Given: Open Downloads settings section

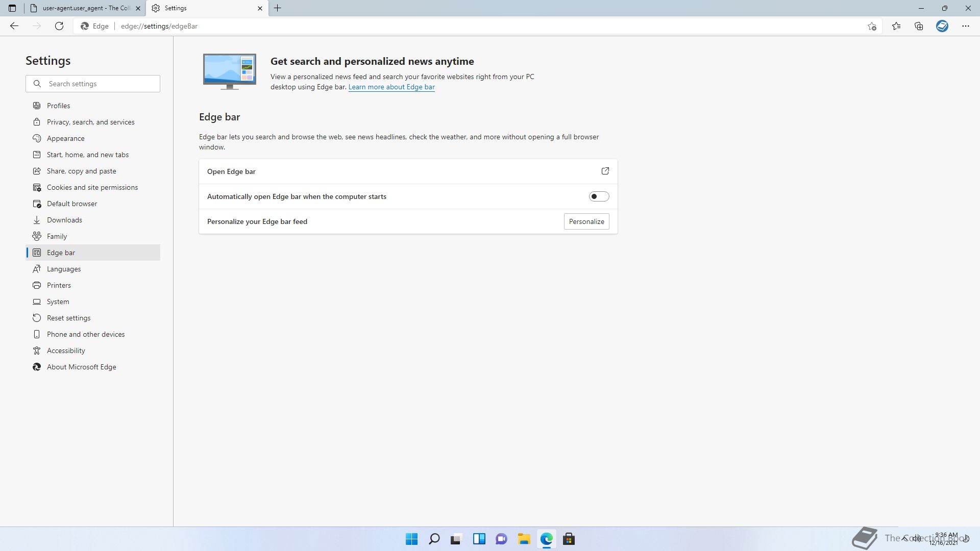Looking at the screenshot, I should click(x=93, y=220).
